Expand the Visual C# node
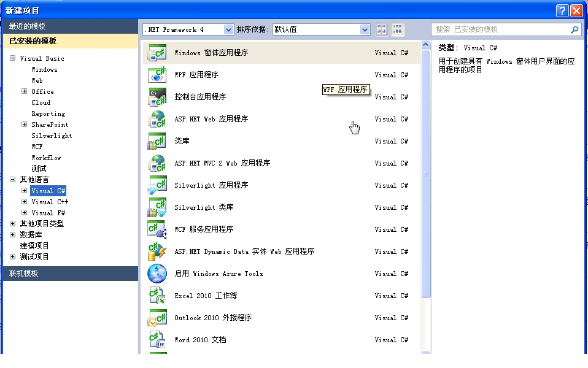The width and height of the screenshot is (588, 368). (x=24, y=190)
